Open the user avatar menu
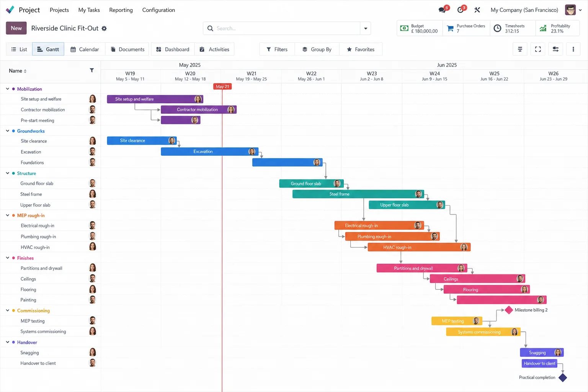588x392 pixels. tap(570, 10)
